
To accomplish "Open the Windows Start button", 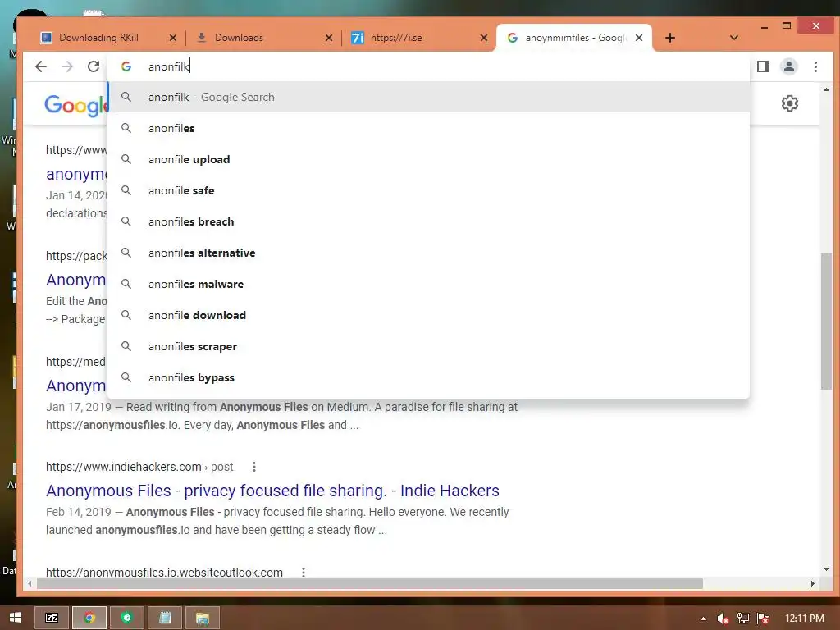I will pos(15,618).
